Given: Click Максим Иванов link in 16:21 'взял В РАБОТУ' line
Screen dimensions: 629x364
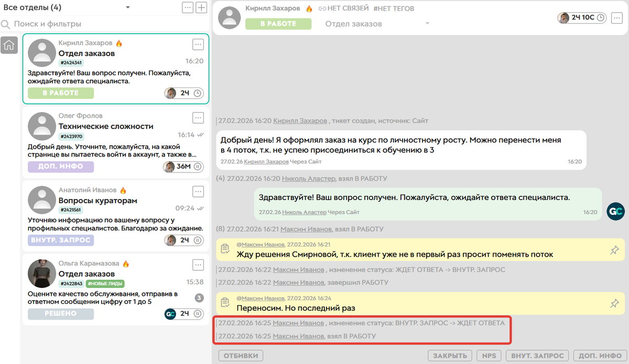Looking at the screenshot, I should (x=306, y=229).
